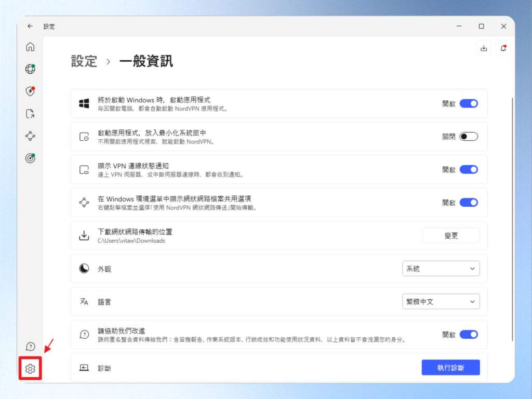Open the notifications bell icon

(503, 48)
